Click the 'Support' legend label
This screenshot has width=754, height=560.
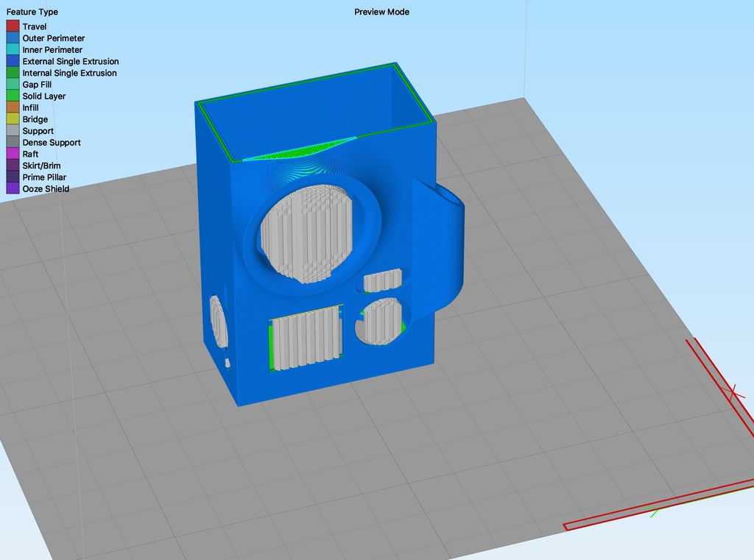pos(38,131)
